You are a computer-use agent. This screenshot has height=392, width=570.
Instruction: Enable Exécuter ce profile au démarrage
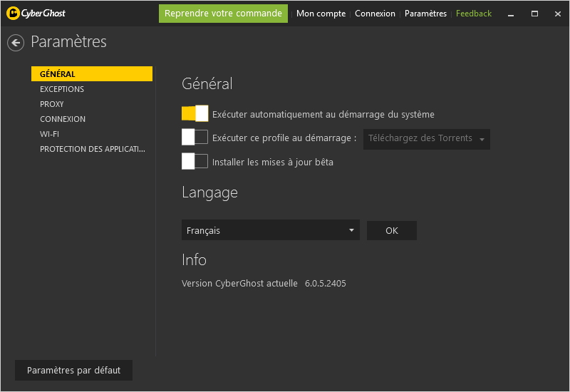tap(195, 137)
